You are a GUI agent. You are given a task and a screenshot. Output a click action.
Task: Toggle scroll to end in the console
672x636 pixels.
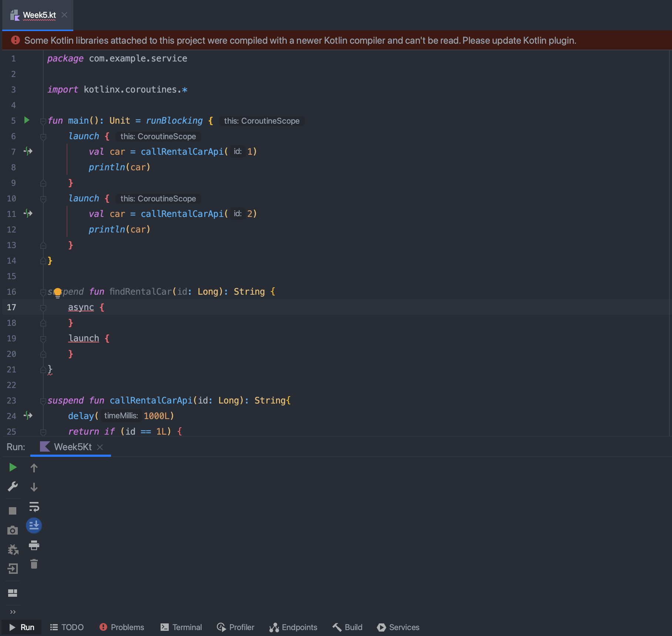click(x=34, y=526)
